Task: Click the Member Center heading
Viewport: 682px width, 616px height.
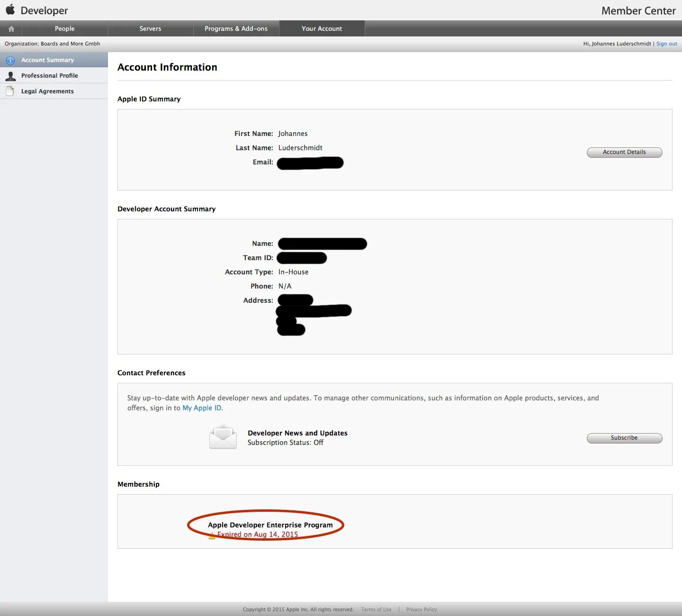Action: (x=638, y=10)
